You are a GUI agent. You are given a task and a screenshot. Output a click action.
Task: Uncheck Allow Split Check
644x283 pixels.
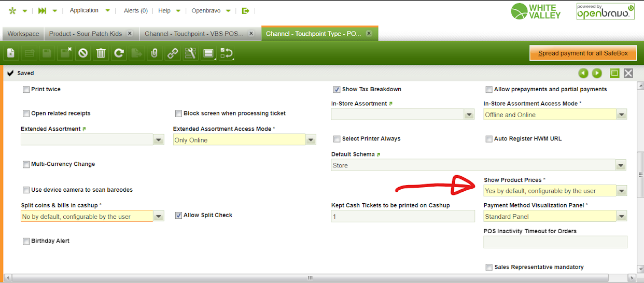[x=179, y=215]
